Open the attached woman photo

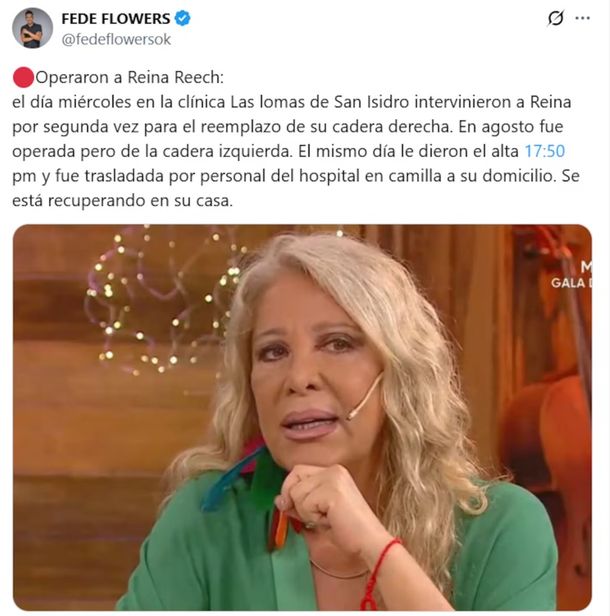pyautogui.click(x=302, y=417)
